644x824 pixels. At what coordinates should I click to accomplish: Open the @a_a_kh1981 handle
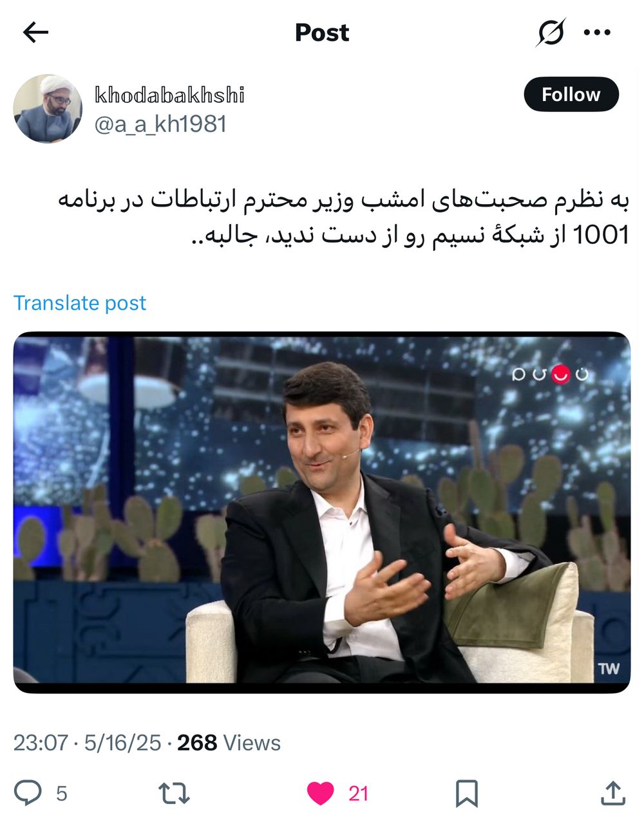tap(161, 124)
